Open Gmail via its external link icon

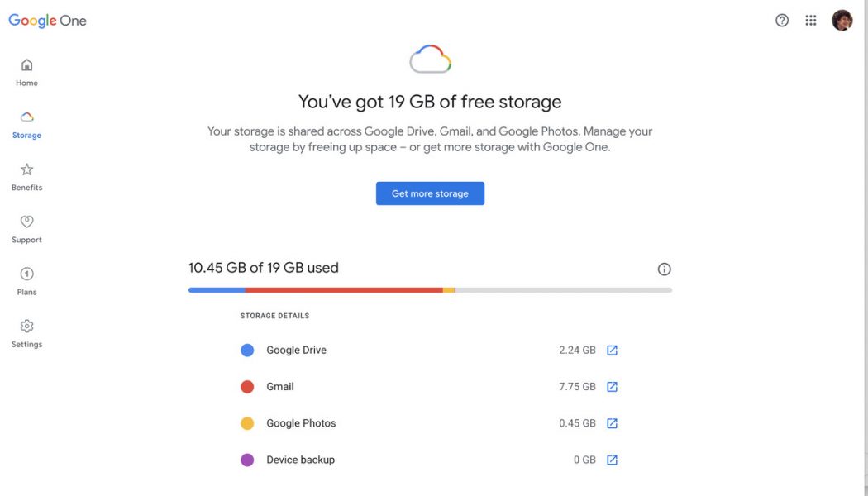pyautogui.click(x=612, y=386)
